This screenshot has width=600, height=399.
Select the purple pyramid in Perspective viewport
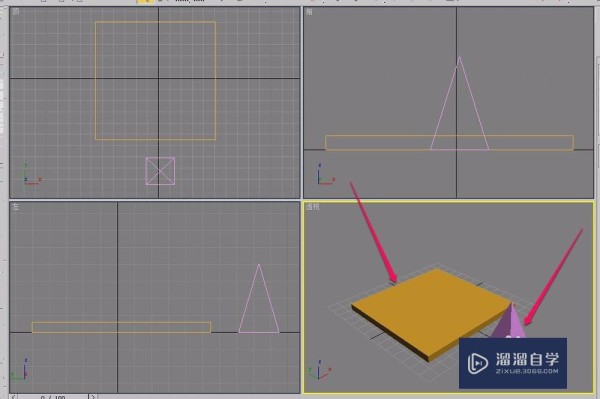[510, 323]
